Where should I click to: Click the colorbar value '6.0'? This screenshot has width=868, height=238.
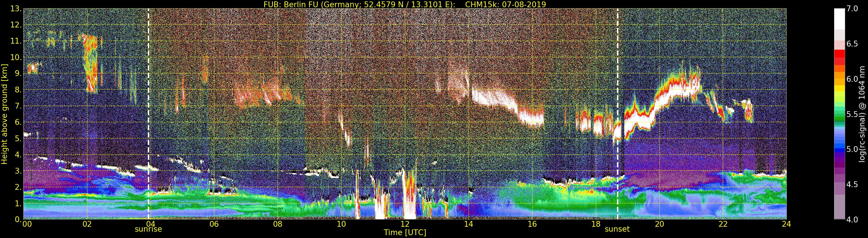coord(852,79)
